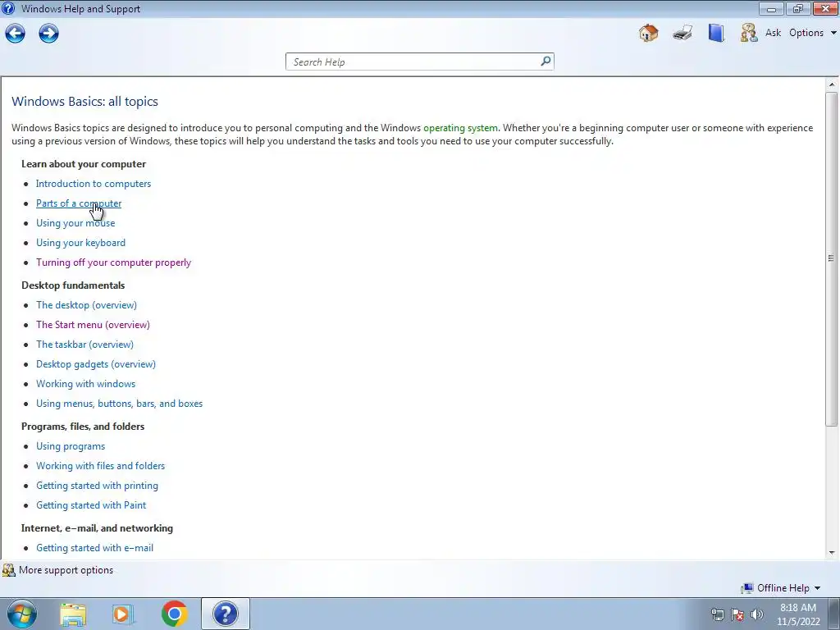Open Using your mouse topic
The height and width of the screenshot is (630, 840).
point(75,223)
